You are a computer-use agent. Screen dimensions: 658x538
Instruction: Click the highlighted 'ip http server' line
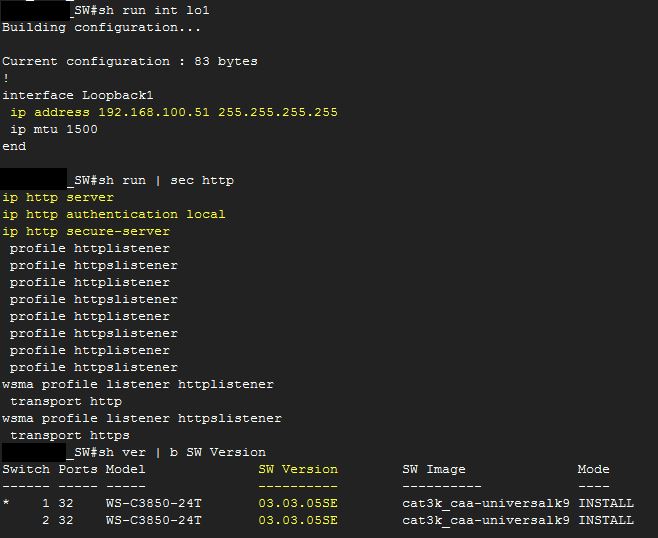point(58,197)
